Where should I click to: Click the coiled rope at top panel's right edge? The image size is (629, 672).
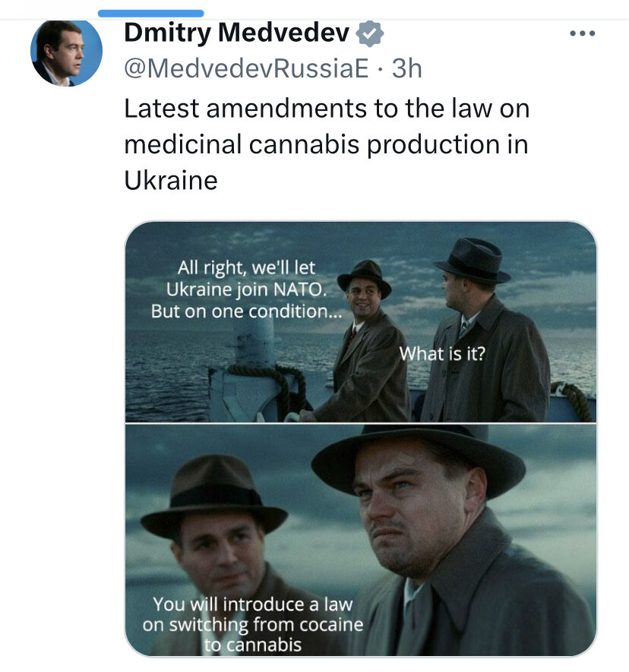coord(575,399)
